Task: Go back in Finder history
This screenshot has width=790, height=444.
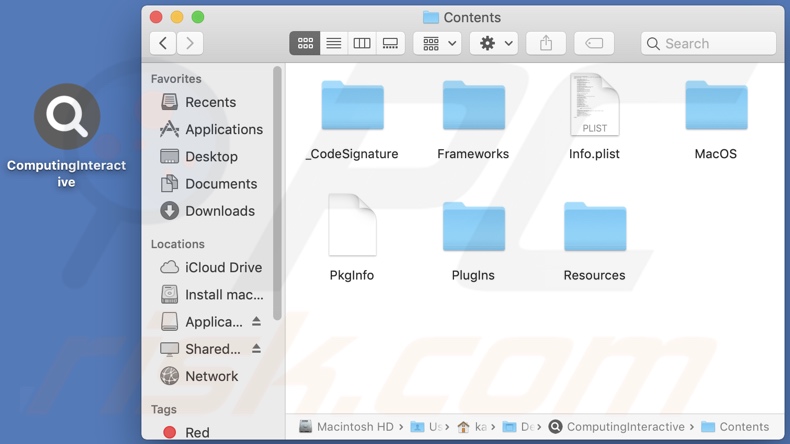Action: (163, 43)
